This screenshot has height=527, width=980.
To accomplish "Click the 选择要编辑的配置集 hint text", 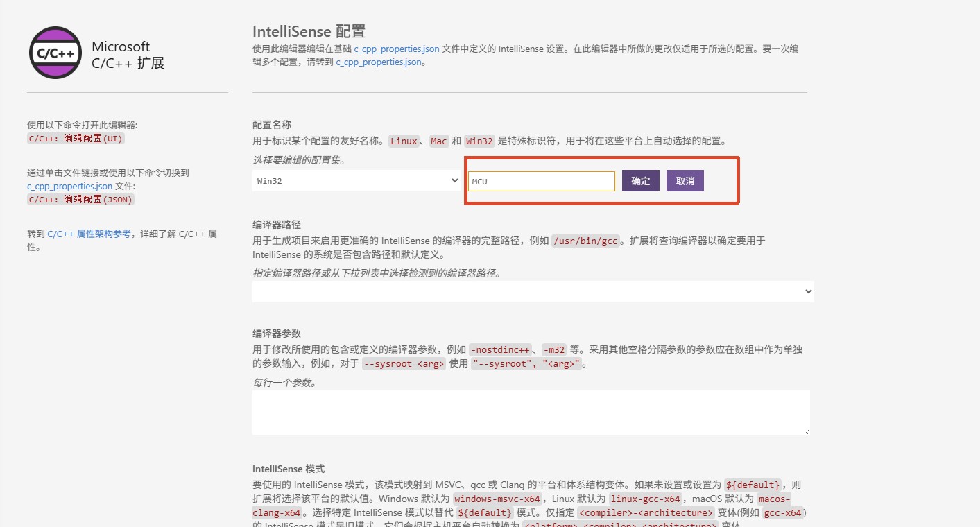I will (x=299, y=160).
